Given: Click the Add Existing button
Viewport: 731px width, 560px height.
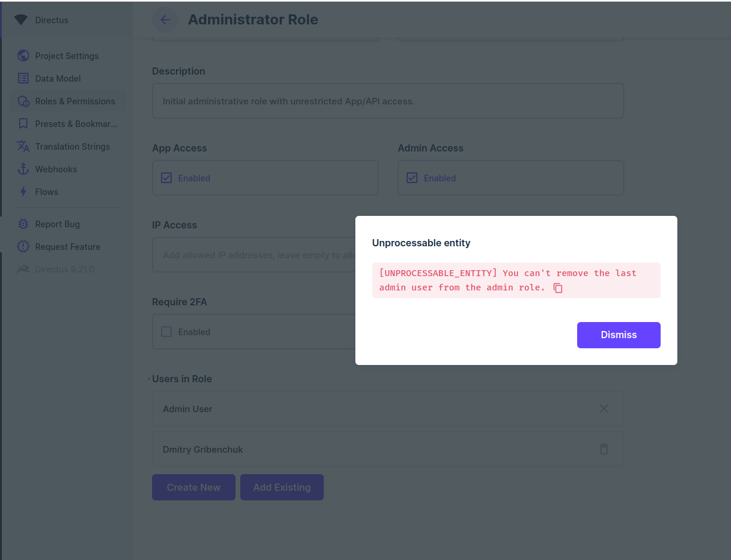Looking at the screenshot, I should tap(281, 487).
